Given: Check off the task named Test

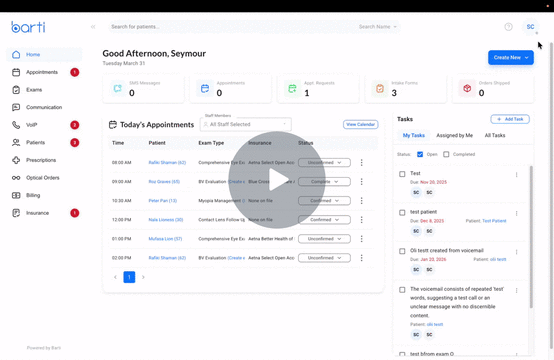Looking at the screenshot, I should pyautogui.click(x=402, y=174).
